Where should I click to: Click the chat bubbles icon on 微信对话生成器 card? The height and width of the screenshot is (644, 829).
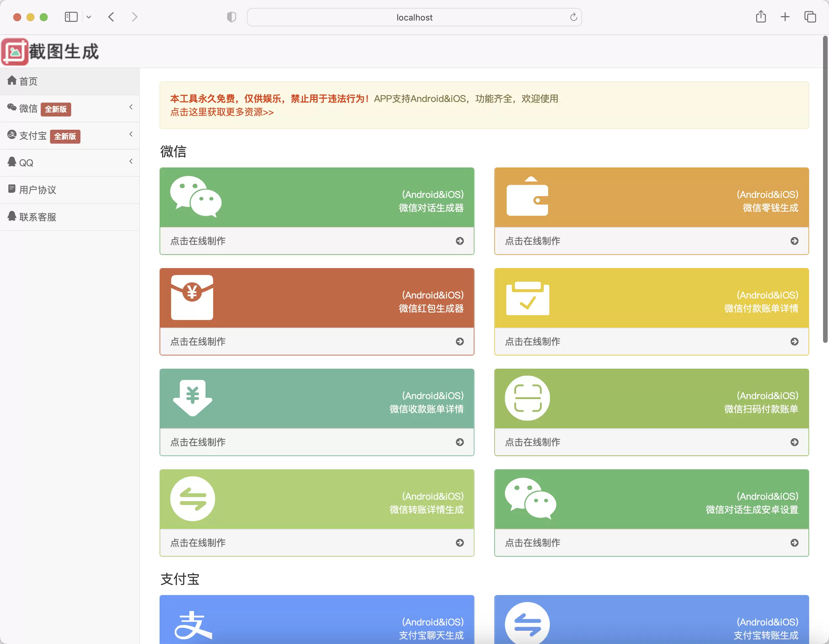196,197
